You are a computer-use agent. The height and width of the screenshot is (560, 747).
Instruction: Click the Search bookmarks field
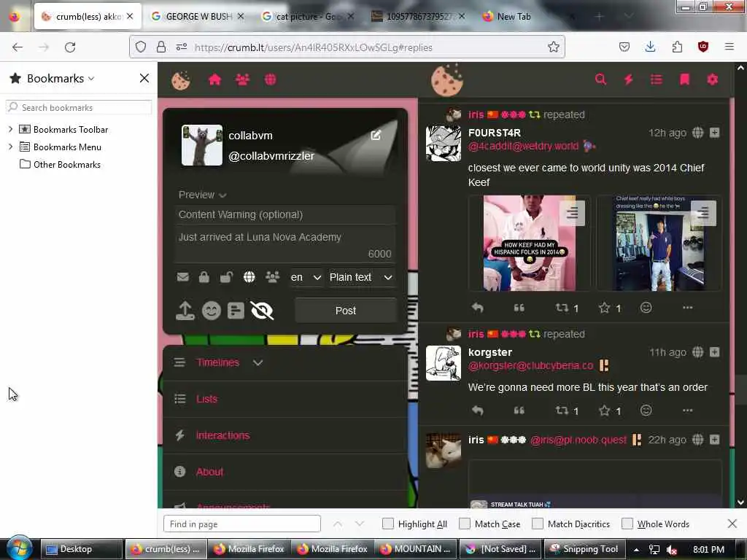(79, 108)
